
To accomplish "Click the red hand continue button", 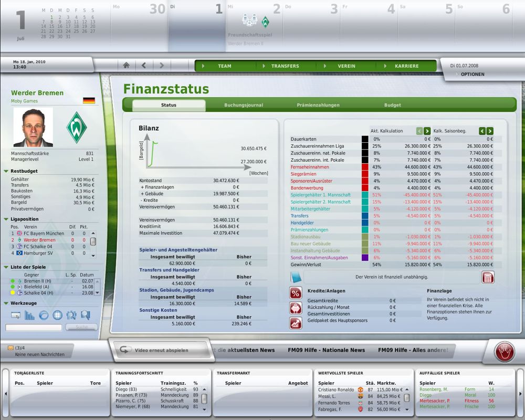I will (505, 351).
